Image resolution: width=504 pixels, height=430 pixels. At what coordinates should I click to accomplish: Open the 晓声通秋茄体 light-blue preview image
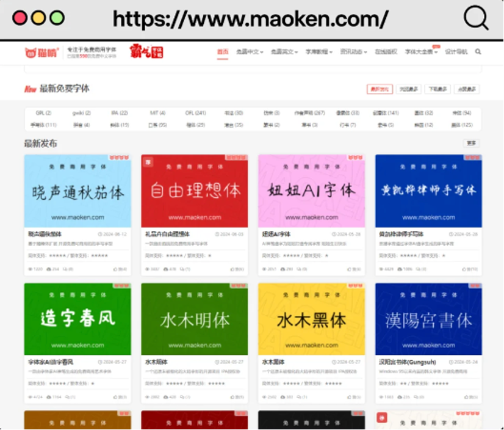77,191
